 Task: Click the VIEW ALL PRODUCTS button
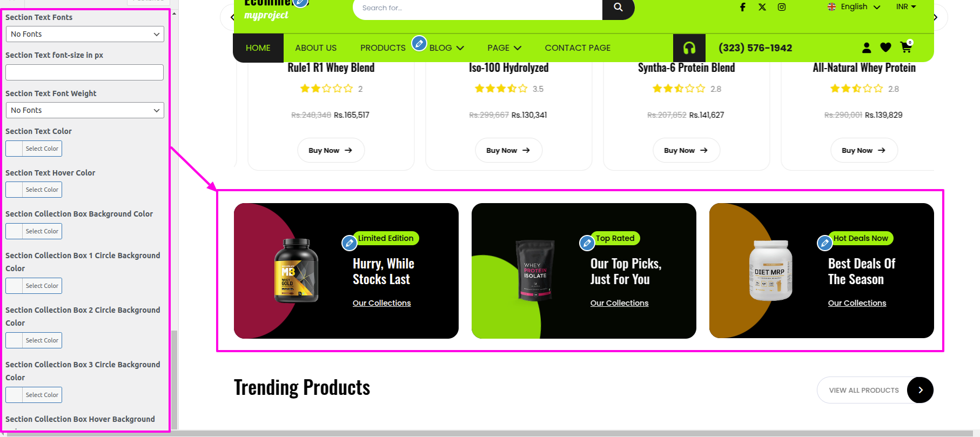(875, 390)
